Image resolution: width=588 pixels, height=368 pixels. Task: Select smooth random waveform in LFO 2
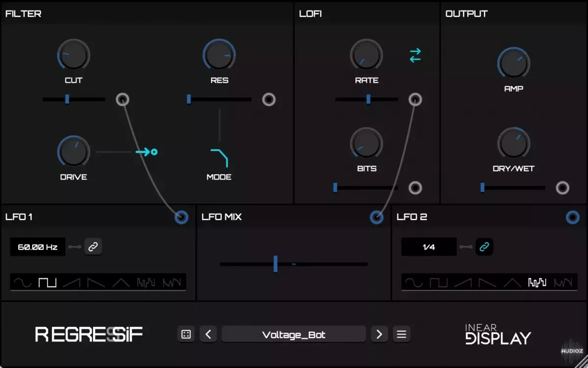[563, 282]
